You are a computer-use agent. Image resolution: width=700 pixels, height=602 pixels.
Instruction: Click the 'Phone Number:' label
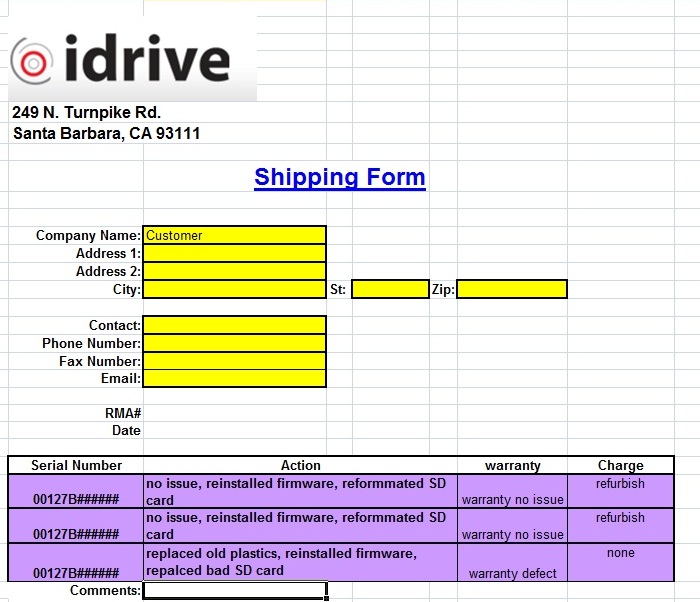92,343
